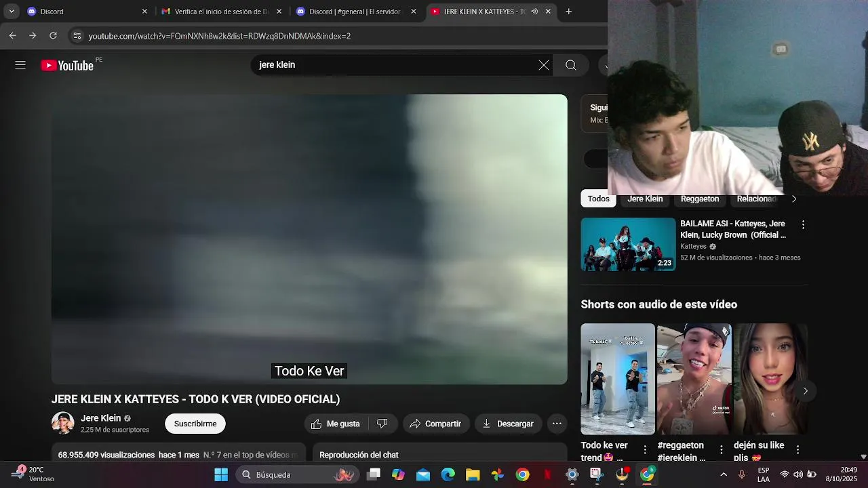Switch to the Gmail 'Verifica el inicio' tab
Viewport: 868px width, 488px height.
tap(221, 12)
